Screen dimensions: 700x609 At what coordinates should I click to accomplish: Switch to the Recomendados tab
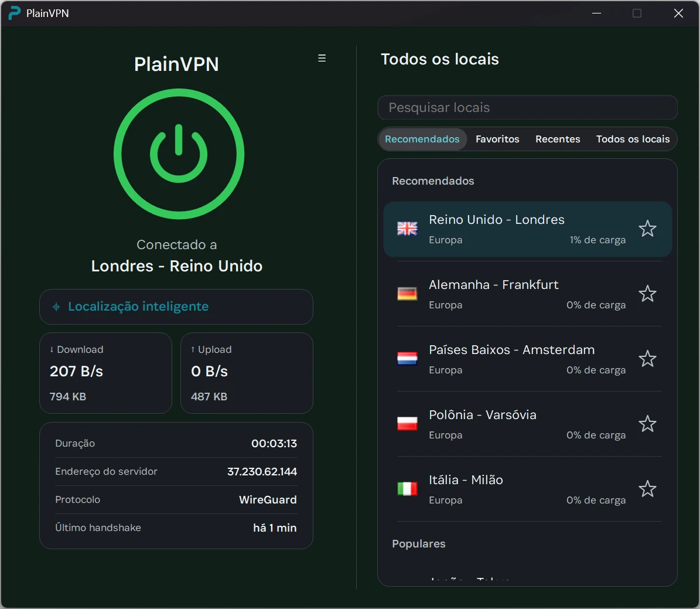422,139
